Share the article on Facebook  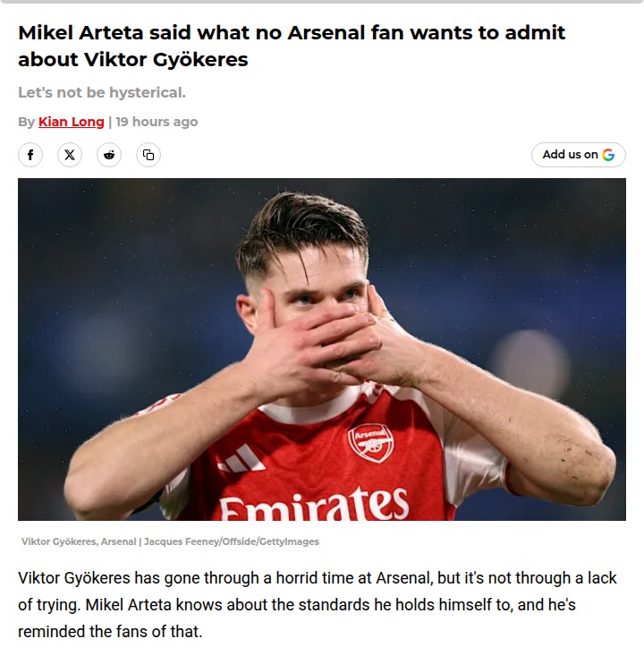[x=30, y=155]
